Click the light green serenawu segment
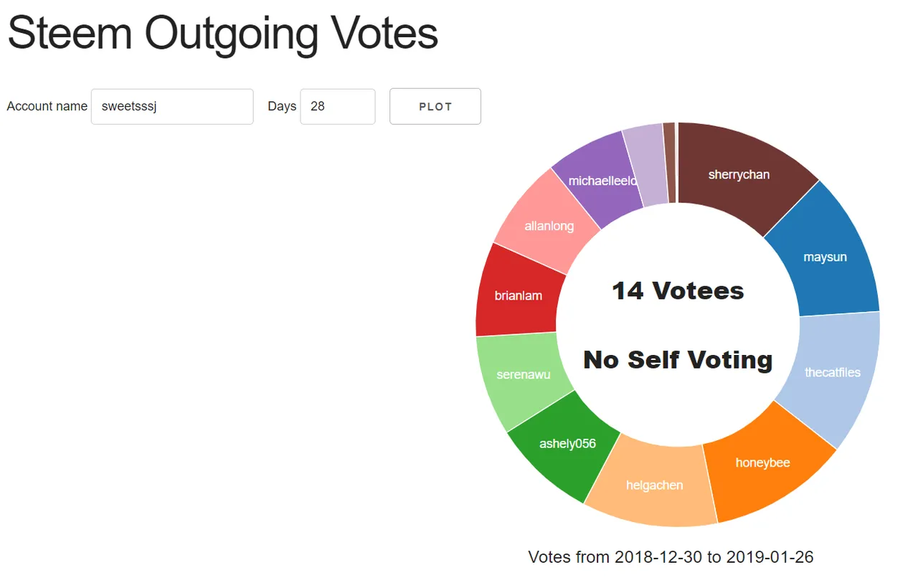 (524, 374)
